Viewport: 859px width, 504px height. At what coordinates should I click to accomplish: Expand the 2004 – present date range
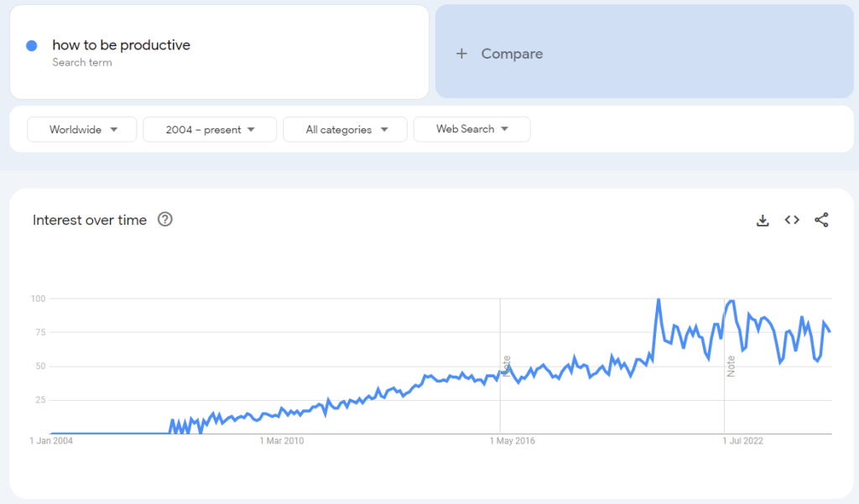click(x=209, y=129)
